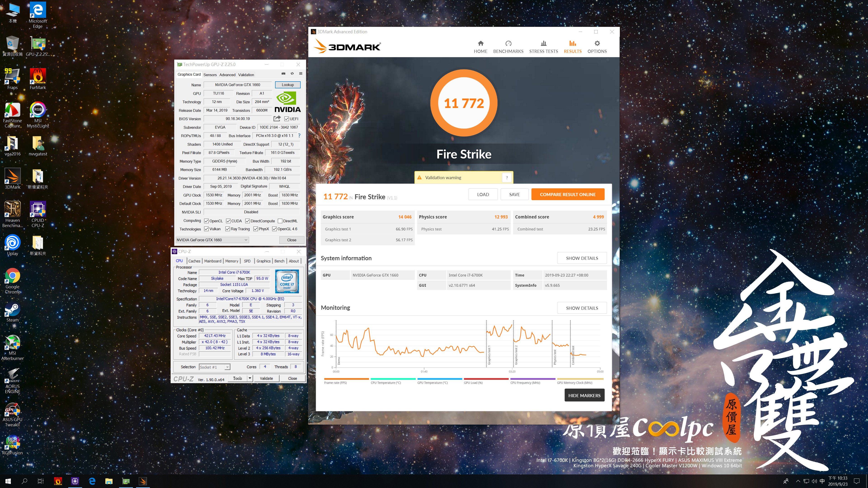
Task: Open FastStone Capture shortcut
Action: (12, 115)
